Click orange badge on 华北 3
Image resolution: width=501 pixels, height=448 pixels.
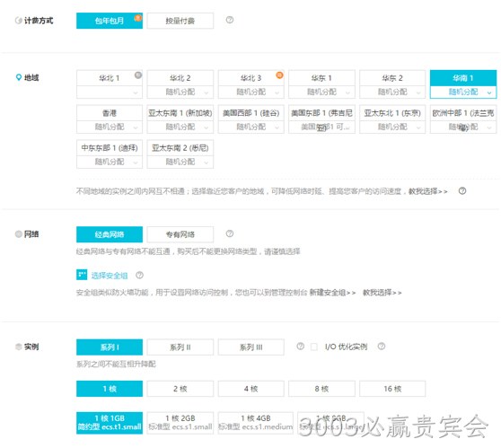(279, 75)
